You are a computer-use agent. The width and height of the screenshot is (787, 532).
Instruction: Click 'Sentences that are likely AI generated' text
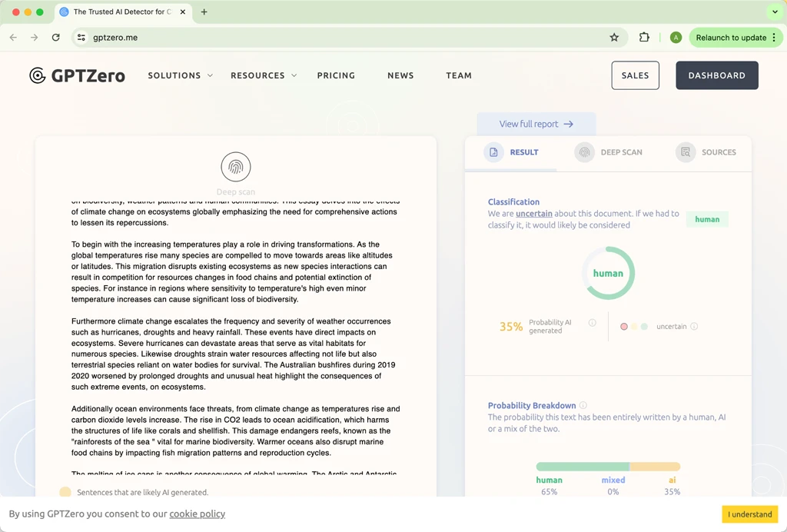(x=142, y=492)
